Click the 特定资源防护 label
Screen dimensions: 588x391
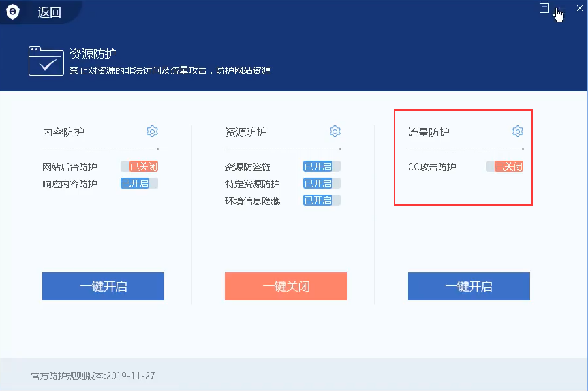click(253, 184)
